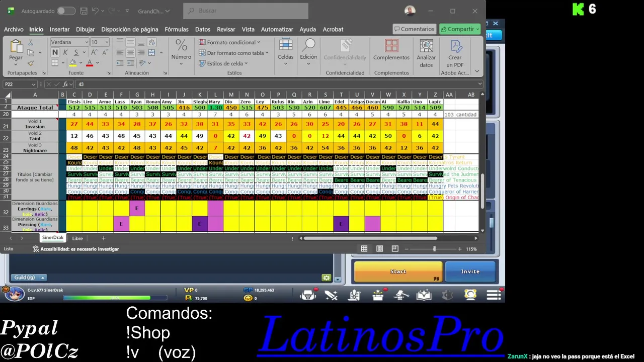The width and height of the screenshot is (644, 362).
Task: Click the increase indent icon
Action: (130, 63)
